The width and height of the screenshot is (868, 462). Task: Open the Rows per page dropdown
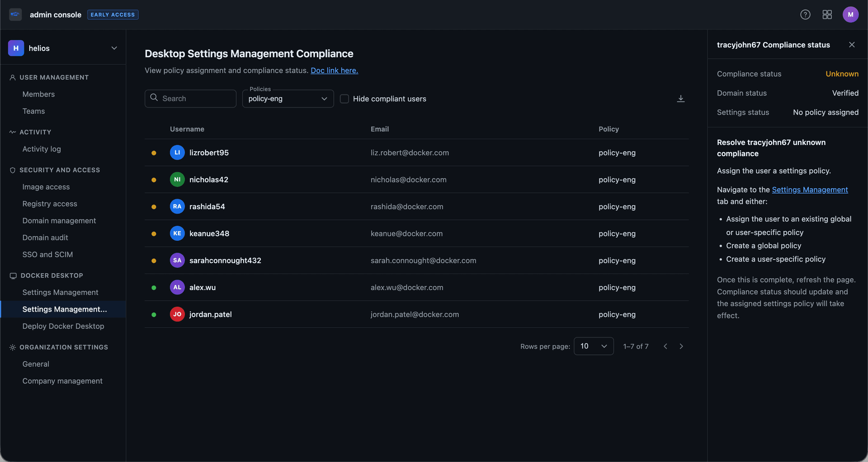tap(593, 346)
